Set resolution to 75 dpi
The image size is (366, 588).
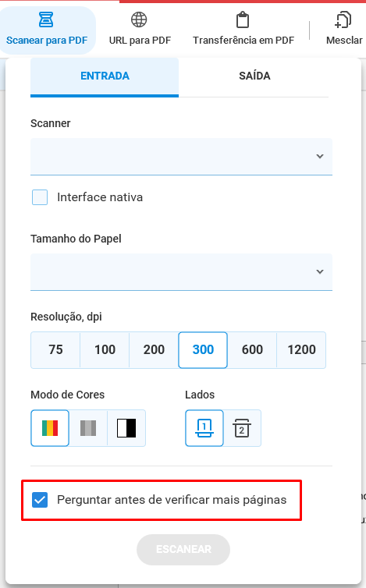pyautogui.click(x=55, y=350)
